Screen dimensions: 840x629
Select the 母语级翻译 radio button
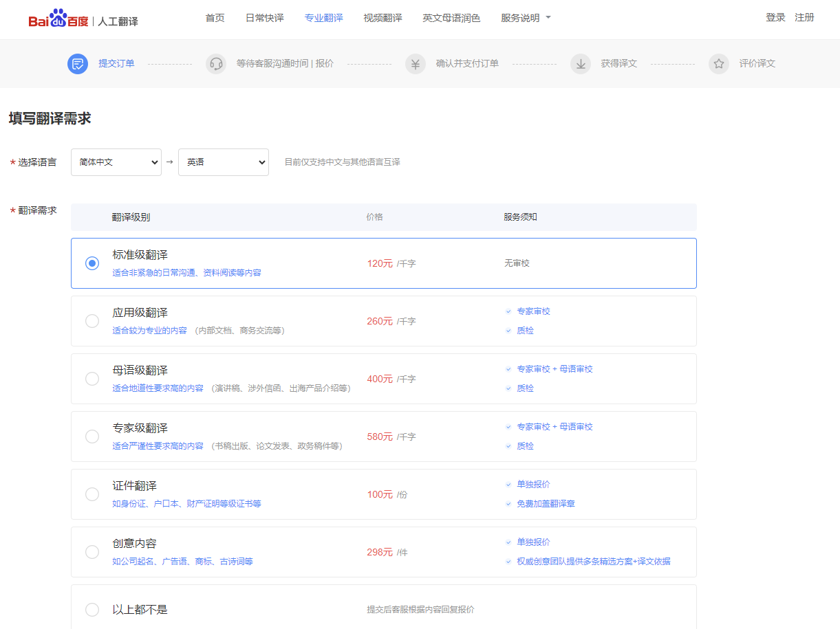[92, 379]
